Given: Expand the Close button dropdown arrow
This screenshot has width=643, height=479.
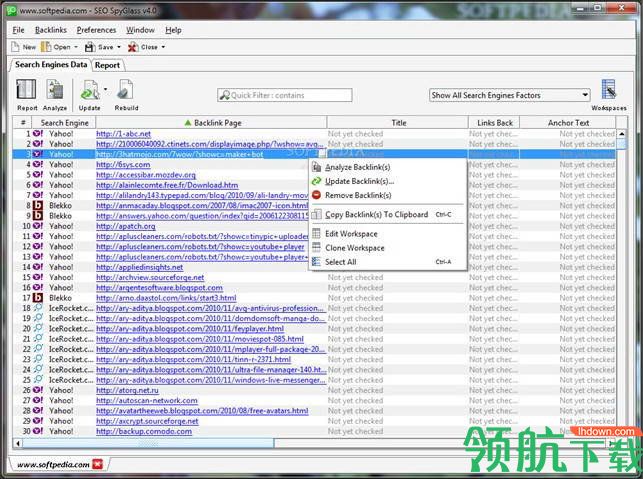Looking at the screenshot, I should (x=163, y=47).
